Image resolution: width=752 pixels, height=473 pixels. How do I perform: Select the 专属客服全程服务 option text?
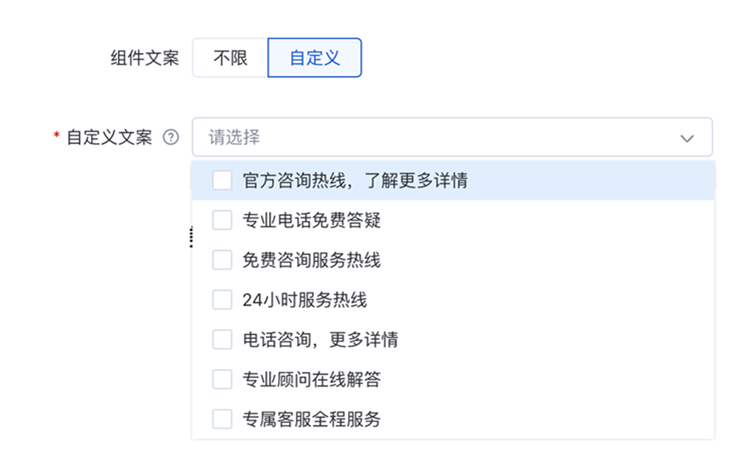pos(311,419)
